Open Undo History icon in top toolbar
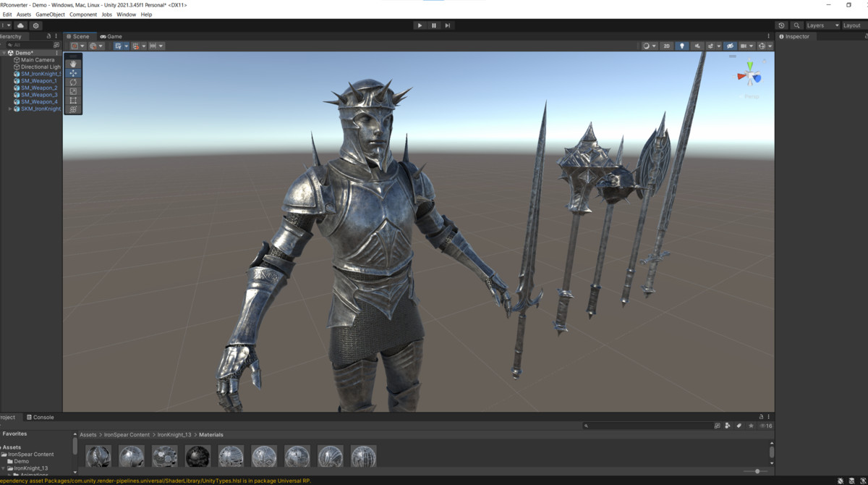The image size is (868, 485). tap(781, 25)
